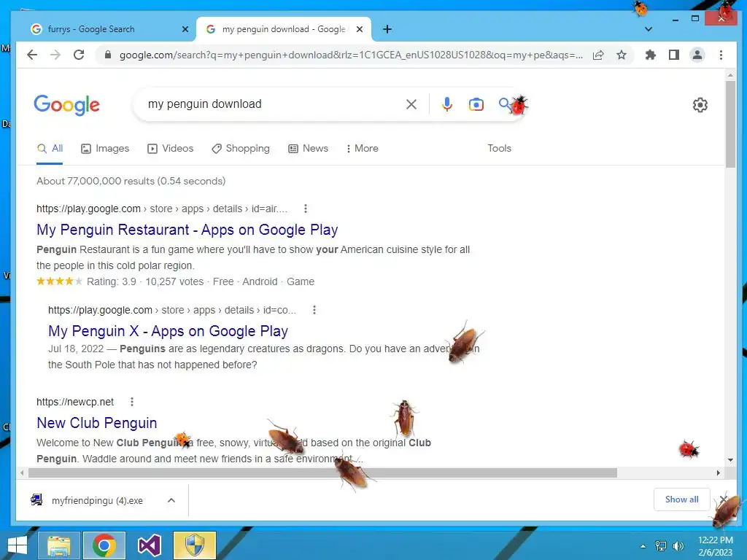Expand myfriendpingu download options chevron
Viewport: 747px width, 560px height.
coord(171,500)
